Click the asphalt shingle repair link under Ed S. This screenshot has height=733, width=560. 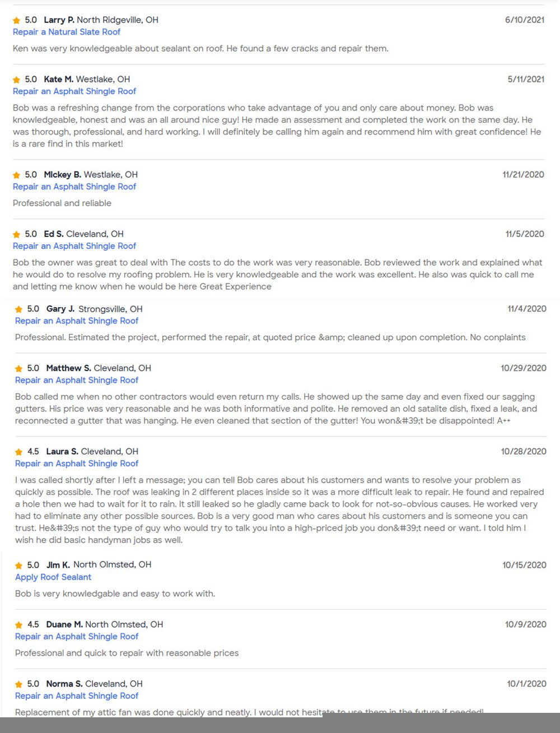coord(74,246)
